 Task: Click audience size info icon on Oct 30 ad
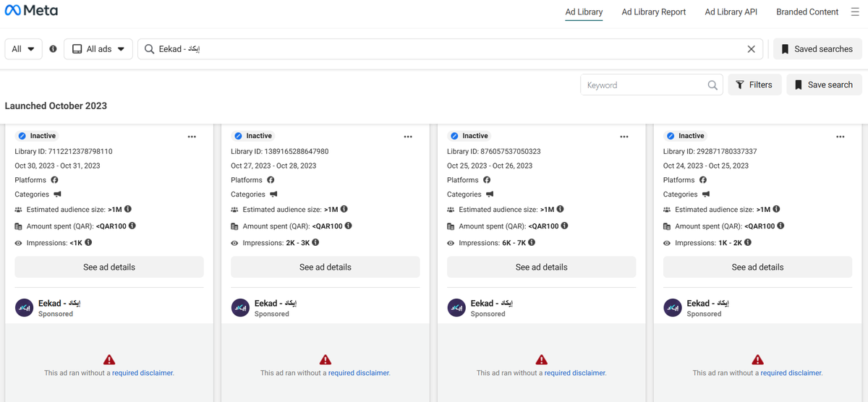coord(128,209)
